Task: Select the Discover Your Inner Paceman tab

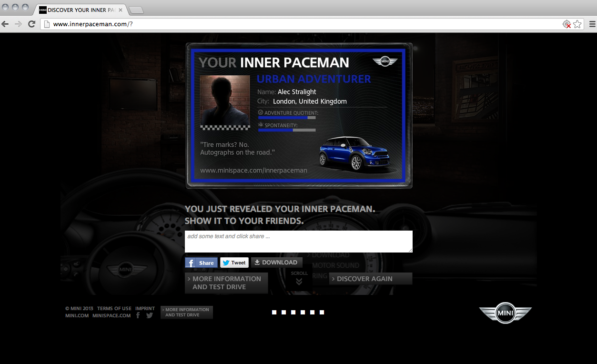Action: [81, 10]
